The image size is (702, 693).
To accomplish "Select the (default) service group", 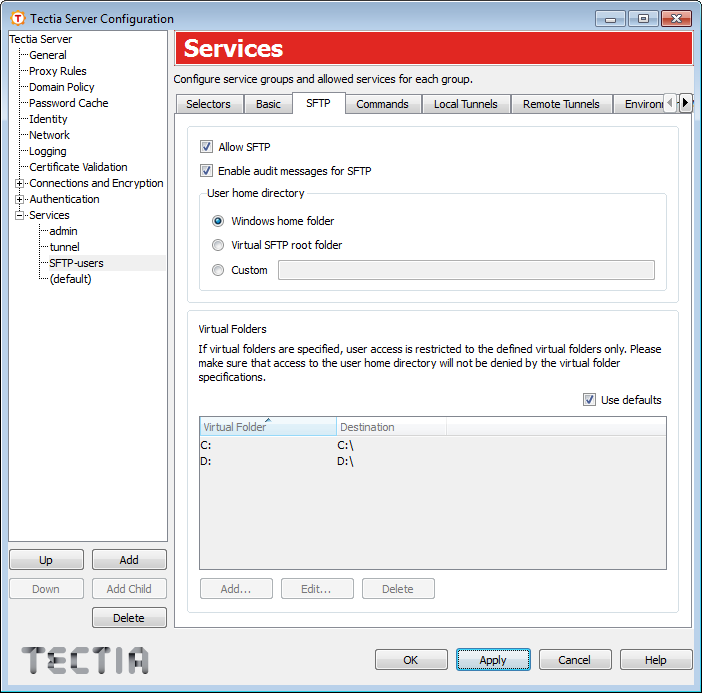I will click(71, 279).
